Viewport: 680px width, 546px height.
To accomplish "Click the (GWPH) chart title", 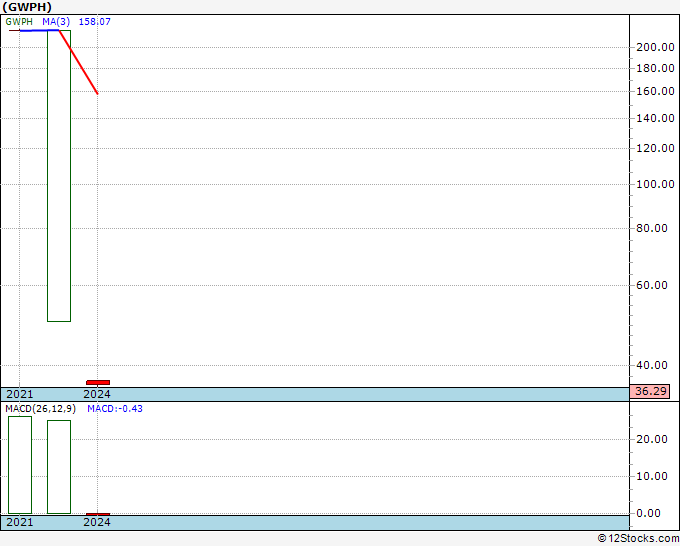I will click(27, 7).
